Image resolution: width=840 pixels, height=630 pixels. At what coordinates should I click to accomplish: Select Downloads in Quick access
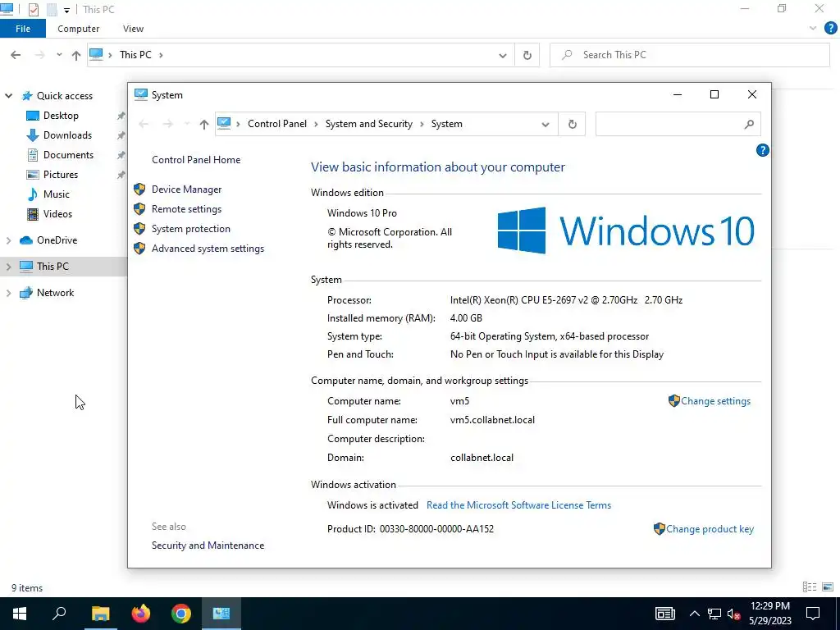tap(67, 135)
